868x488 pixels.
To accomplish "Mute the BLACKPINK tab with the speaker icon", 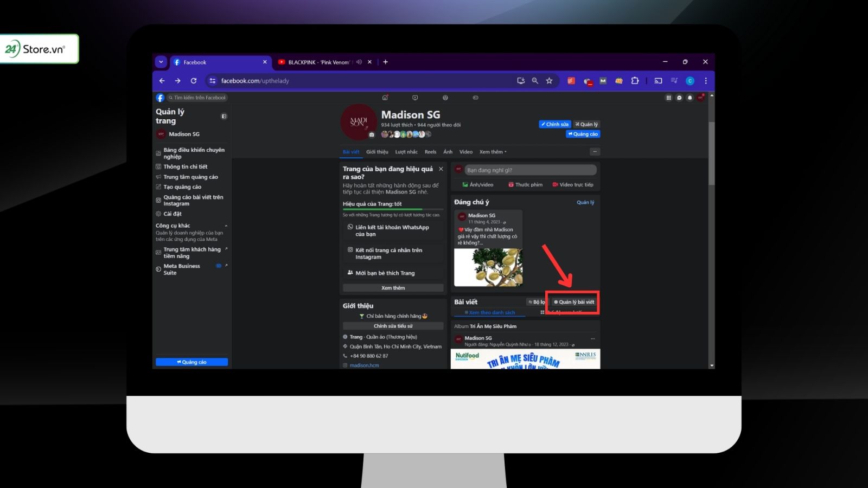I will (359, 62).
